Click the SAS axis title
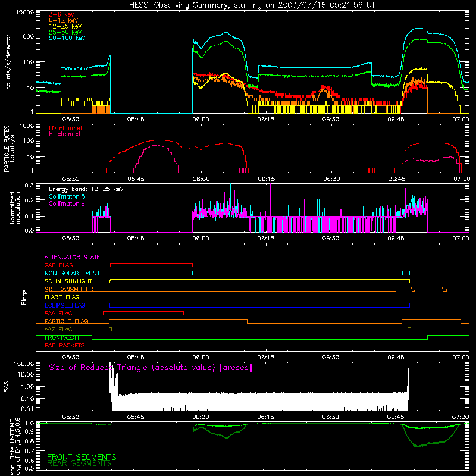Viewport: 476px width, 476px height. (x=6, y=387)
